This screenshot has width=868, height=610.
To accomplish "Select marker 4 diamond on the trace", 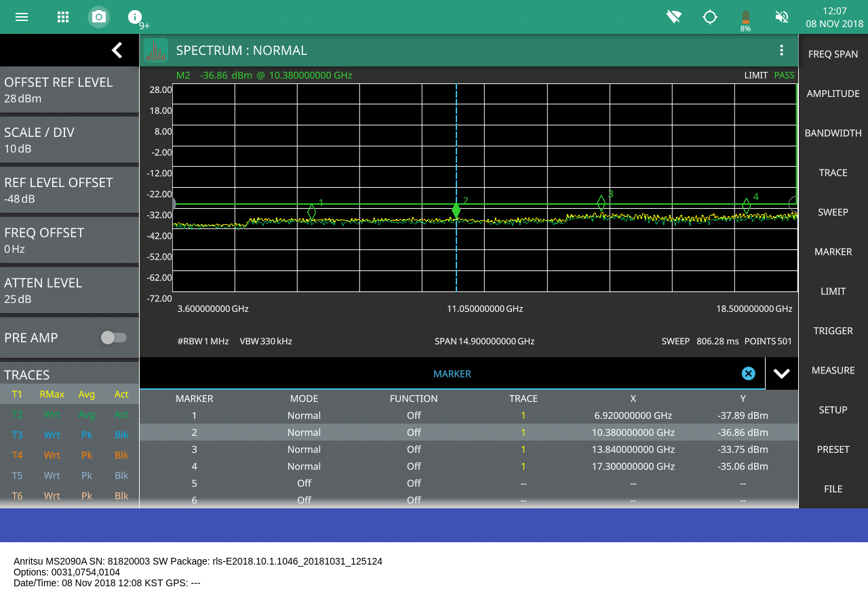I will [747, 206].
